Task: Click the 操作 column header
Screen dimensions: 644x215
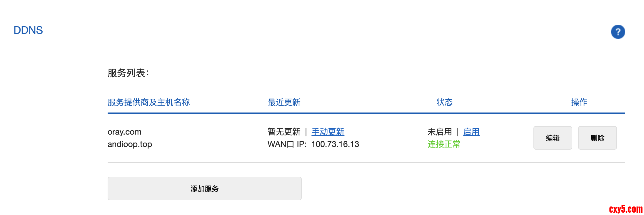Action: (579, 102)
